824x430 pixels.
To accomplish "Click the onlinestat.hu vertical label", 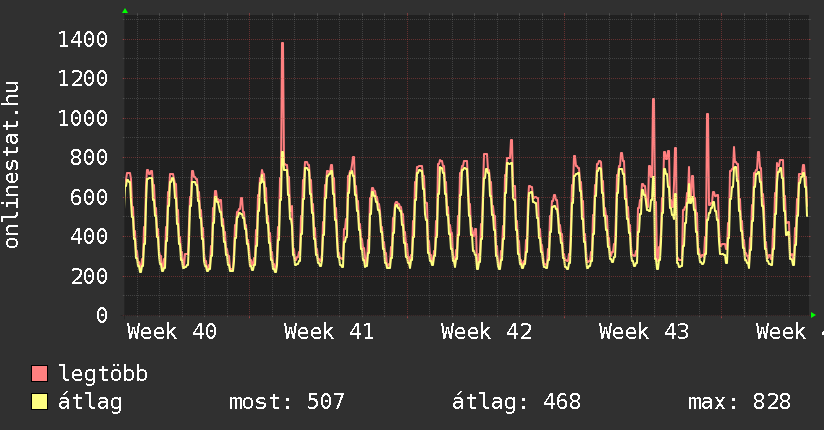I will click(13, 164).
